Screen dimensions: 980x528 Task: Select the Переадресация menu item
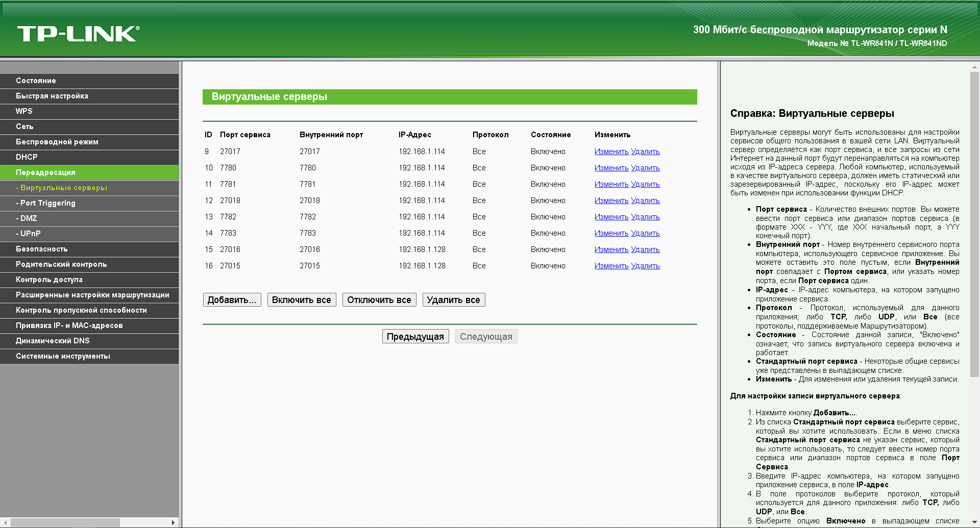point(89,172)
